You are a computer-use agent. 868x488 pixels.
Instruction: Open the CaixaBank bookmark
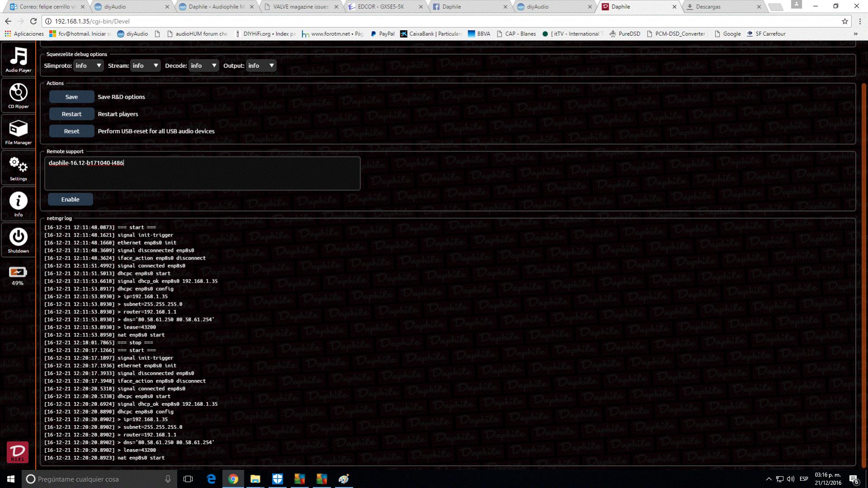431,34
